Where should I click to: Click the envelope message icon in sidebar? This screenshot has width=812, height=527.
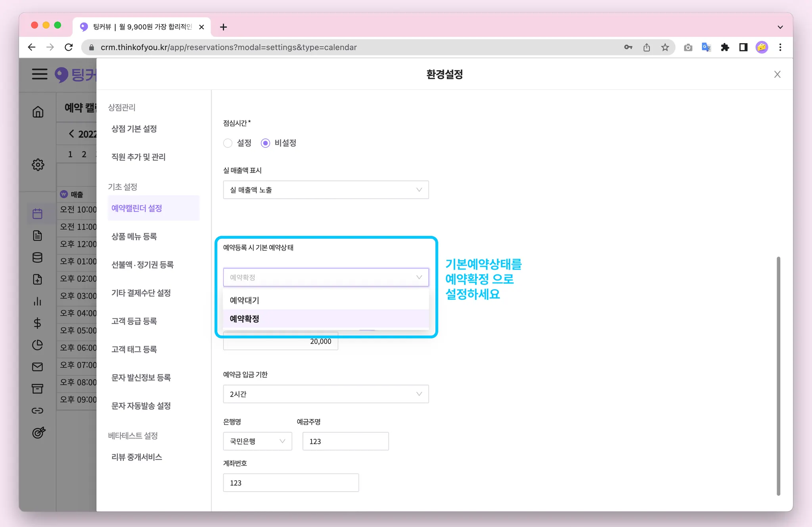(38, 367)
